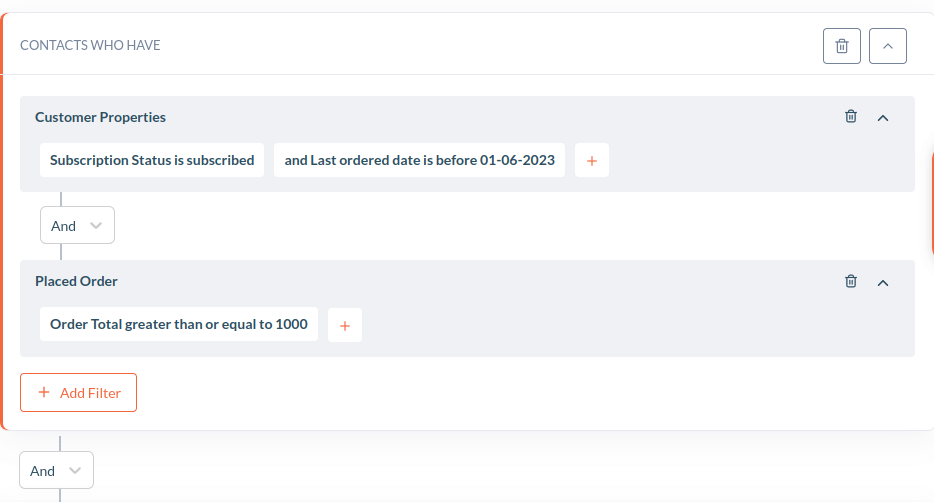Screen dimensions: 934x502
Task: Collapse the Contacts Who Have panel
Action: [x=888, y=46]
